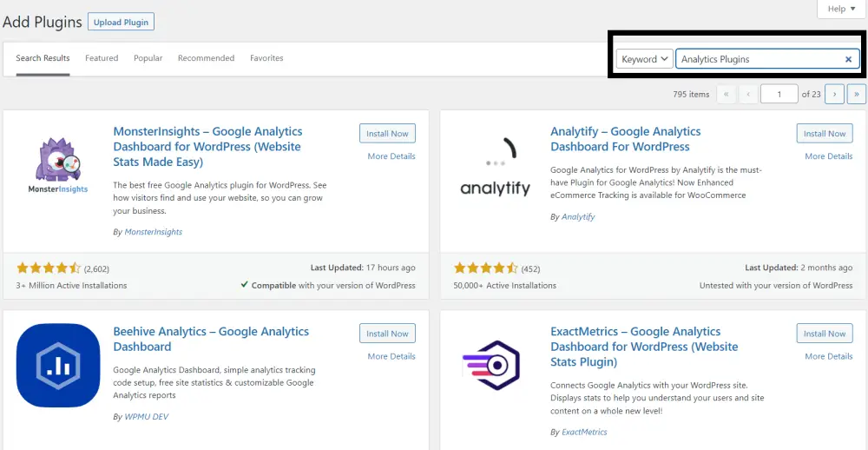Install the MonsterInsights plugin now

tap(387, 134)
